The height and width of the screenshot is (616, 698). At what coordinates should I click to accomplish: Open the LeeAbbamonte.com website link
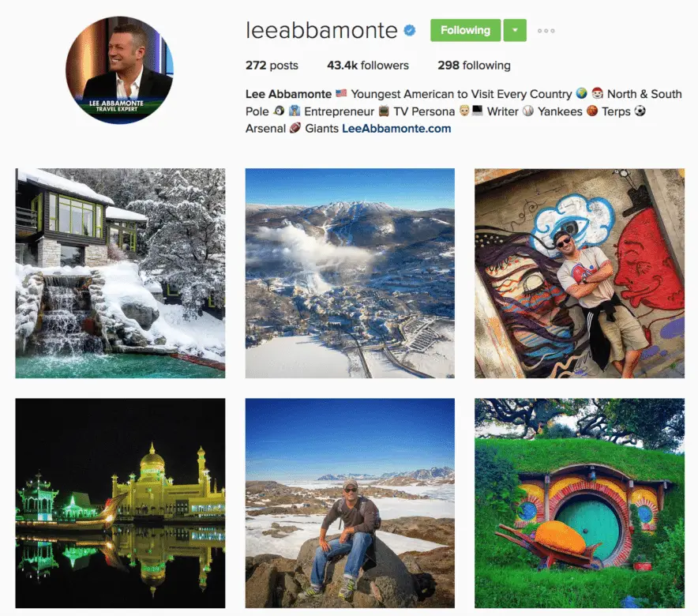pyautogui.click(x=396, y=129)
